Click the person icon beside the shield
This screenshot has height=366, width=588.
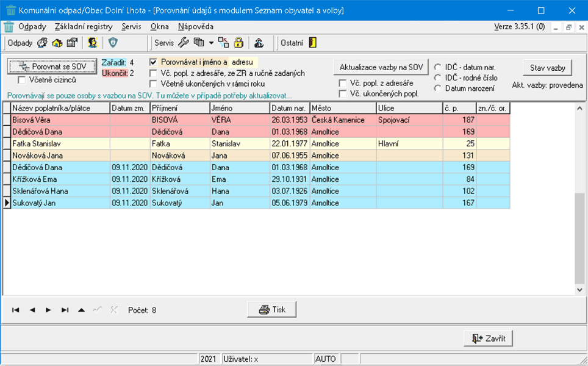(x=92, y=43)
